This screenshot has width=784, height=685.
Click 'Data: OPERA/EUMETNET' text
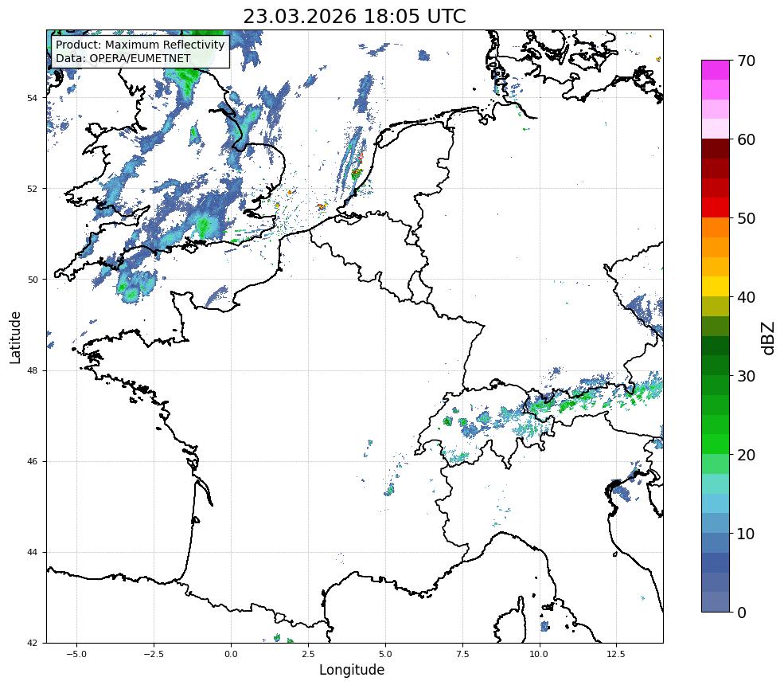pyautogui.click(x=123, y=58)
